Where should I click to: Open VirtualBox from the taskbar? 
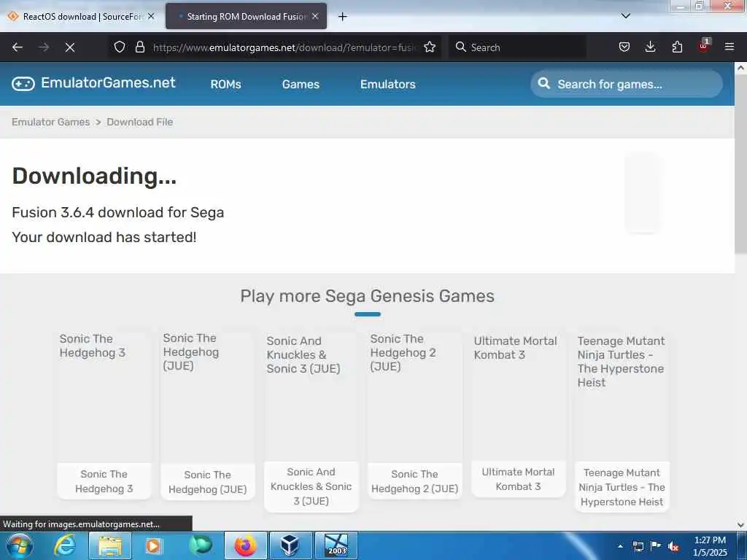(x=290, y=545)
